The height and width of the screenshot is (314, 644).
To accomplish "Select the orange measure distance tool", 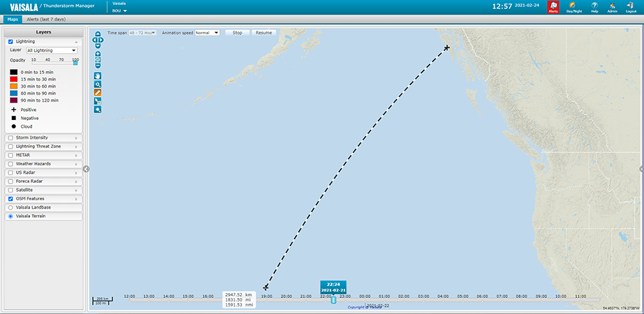I will [x=98, y=92].
